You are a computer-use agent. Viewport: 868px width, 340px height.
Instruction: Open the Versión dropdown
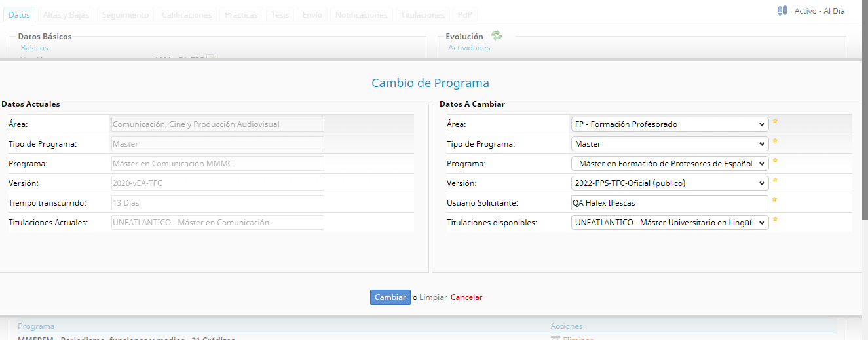[669, 183]
